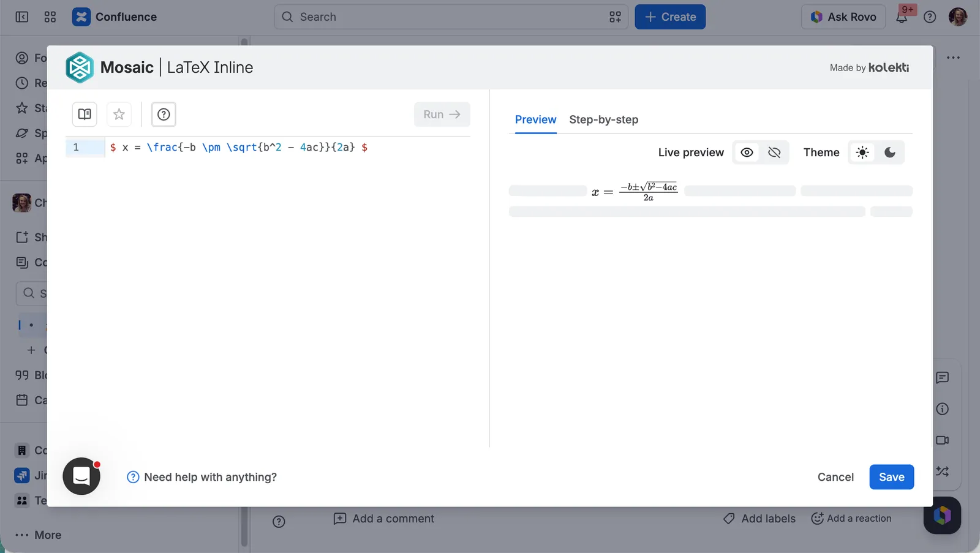Open the library book icon in Mosaic toolbar

tap(85, 115)
